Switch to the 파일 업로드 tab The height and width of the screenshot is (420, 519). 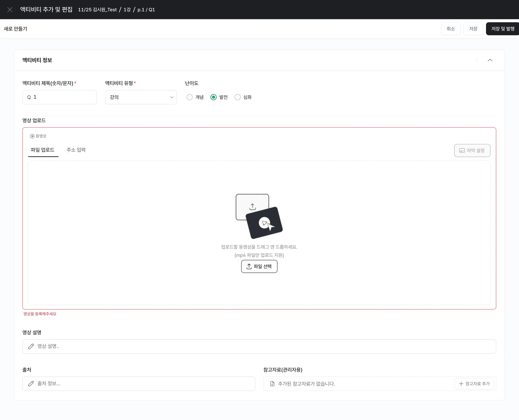point(43,150)
